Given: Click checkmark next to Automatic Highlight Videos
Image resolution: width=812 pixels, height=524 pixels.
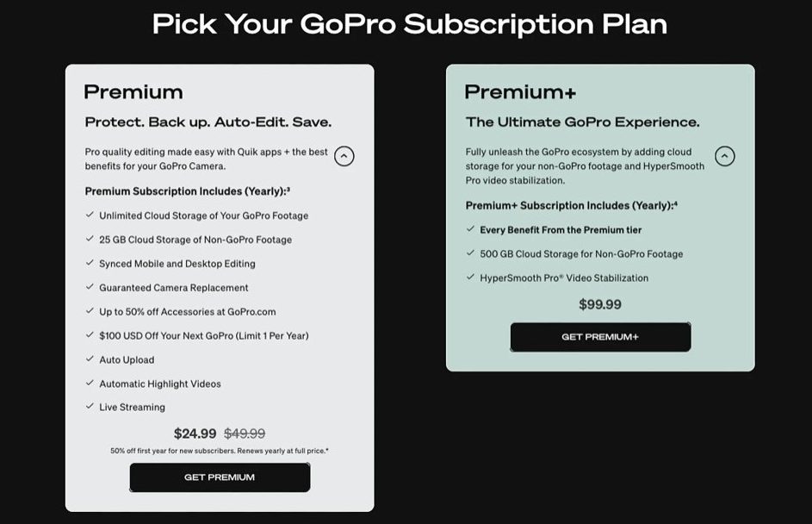Looking at the screenshot, I should tap(90, 384).
